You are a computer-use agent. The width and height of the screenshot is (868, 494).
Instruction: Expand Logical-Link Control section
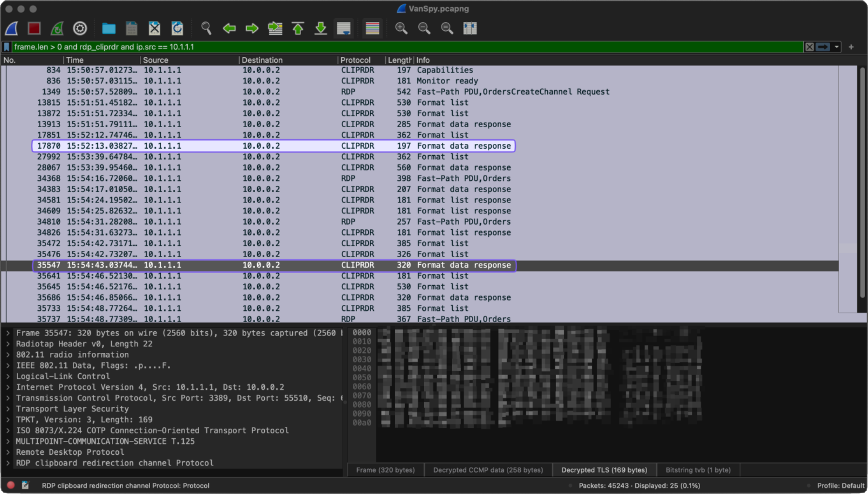(x=7, y=377)
